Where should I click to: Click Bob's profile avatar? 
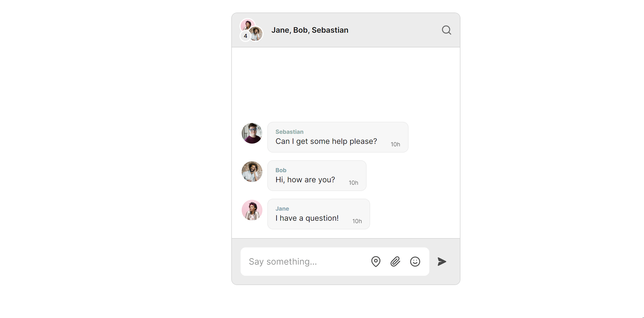point(252,172)
